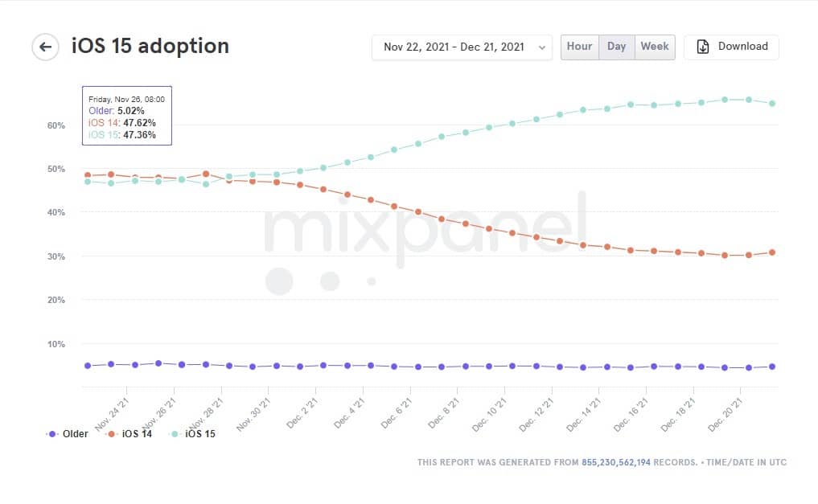Click the purple Older legend dot

click(53, 434)
